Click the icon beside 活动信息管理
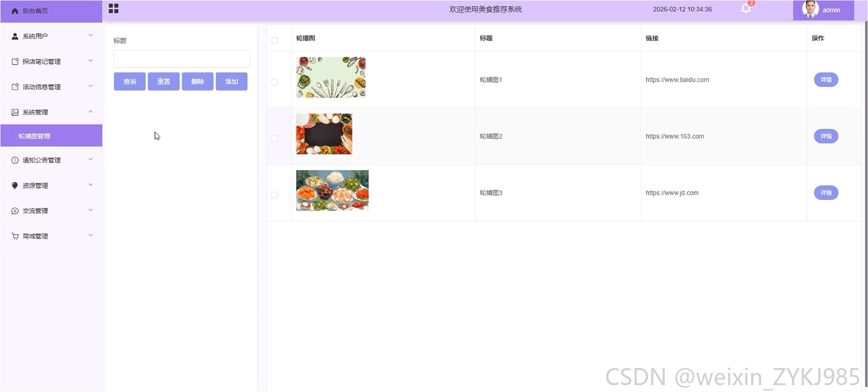Viewport: 868px width, 392px height. (x=15, y=87)
